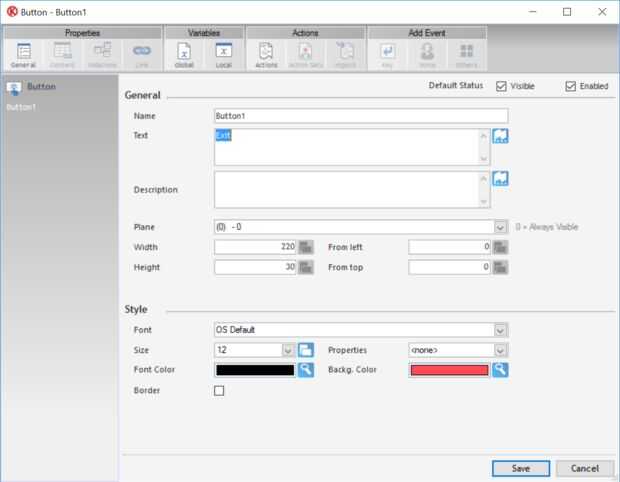Click the Height value field
620x482 pixels.
click(x=255, y=267)
